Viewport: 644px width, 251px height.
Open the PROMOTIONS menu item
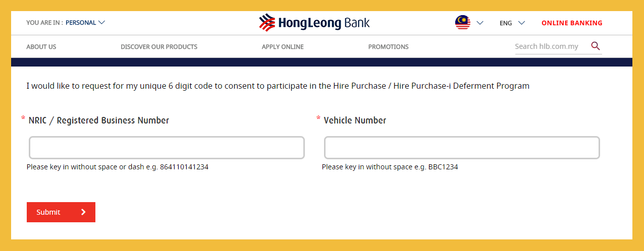tap(388, 47)
